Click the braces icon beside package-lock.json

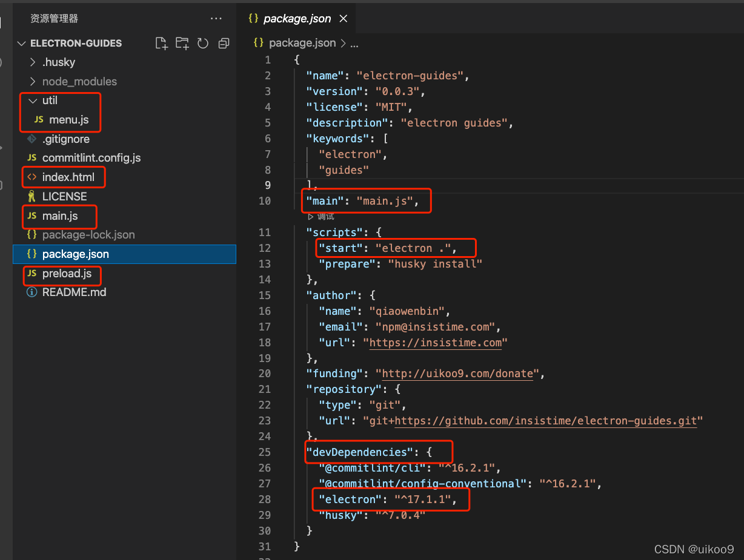[31, 234]
